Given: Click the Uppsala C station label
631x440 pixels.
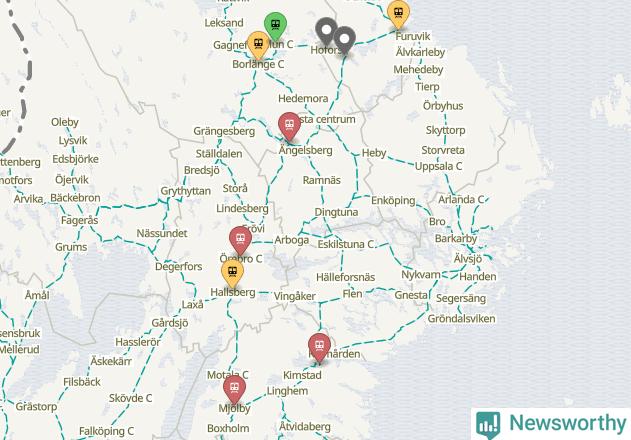Looking at the screenshot, I should click(438, 166).
